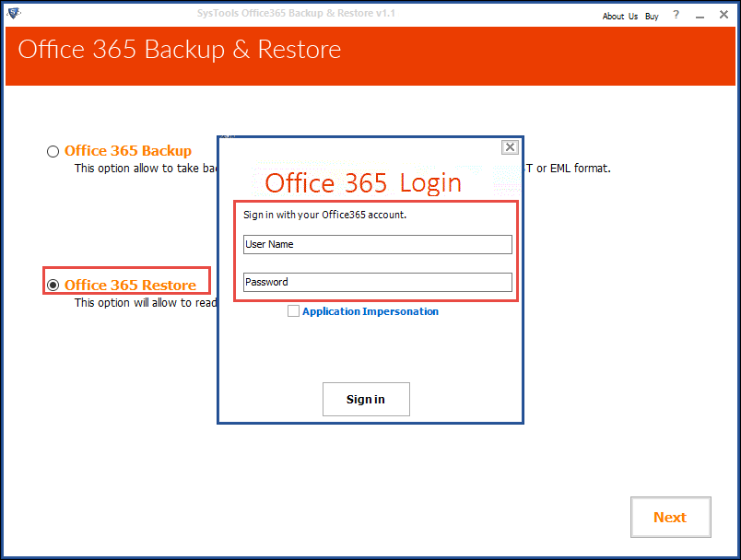
Task: Open the help question mark icon
Action: coord(676,15)
